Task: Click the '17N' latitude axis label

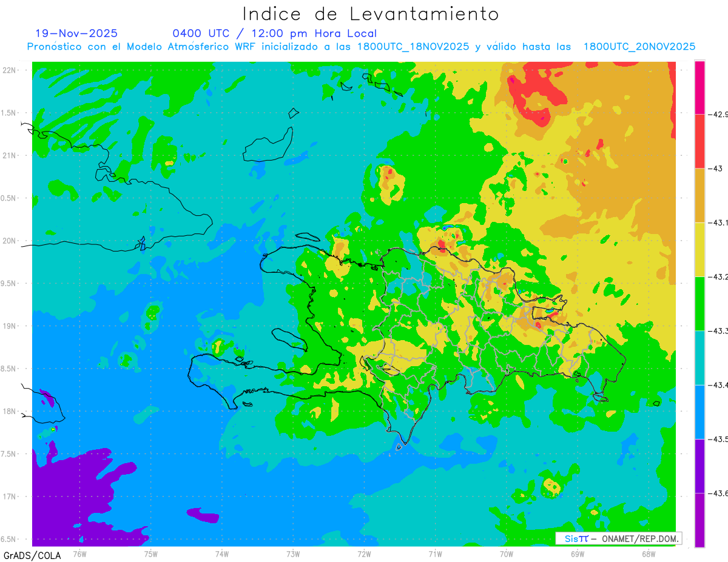Action: [10, 497]
